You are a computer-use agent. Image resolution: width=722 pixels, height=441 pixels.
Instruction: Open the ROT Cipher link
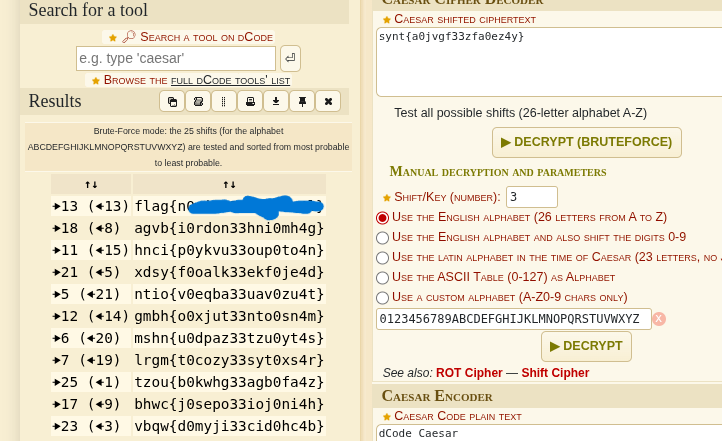(469, 373)
